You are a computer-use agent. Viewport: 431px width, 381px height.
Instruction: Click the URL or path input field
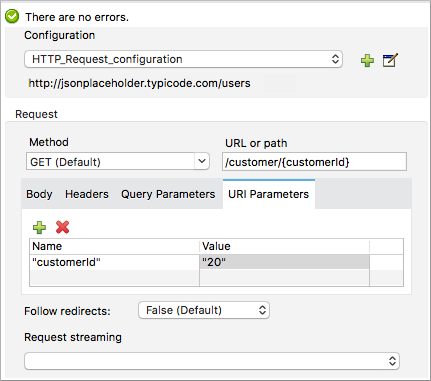click(x=314, y=162)
